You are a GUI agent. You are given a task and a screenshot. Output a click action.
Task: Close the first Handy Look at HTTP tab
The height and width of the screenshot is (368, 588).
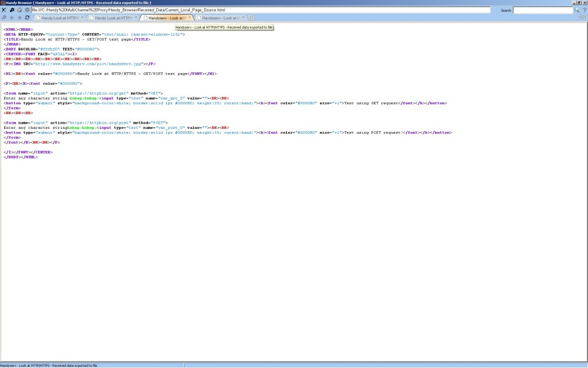[82, 17]
